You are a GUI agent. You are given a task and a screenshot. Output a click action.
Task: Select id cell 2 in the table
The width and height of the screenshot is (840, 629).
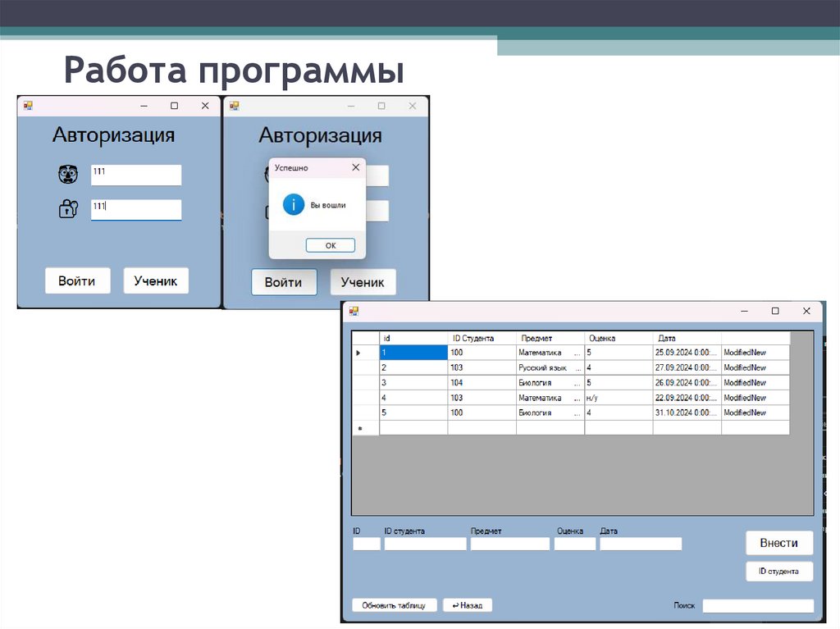point(413,367)
